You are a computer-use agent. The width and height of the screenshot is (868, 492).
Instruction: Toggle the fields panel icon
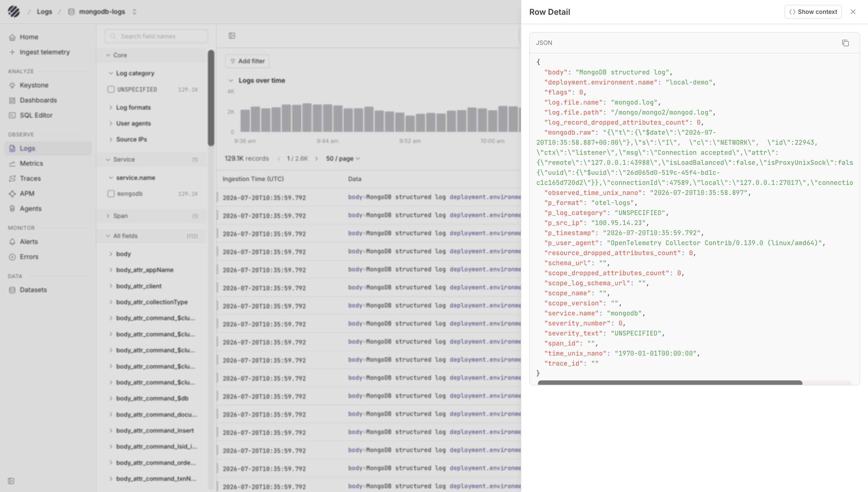click(232, 36)
